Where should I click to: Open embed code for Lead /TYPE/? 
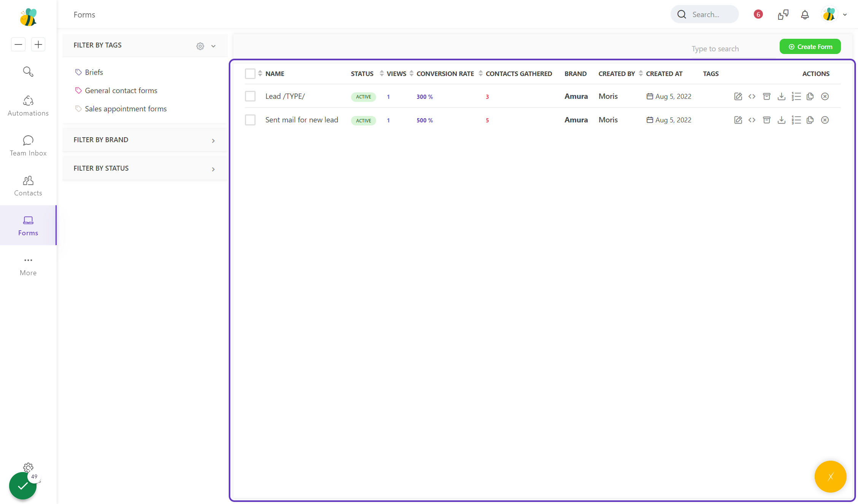click(x=752, y=97)
